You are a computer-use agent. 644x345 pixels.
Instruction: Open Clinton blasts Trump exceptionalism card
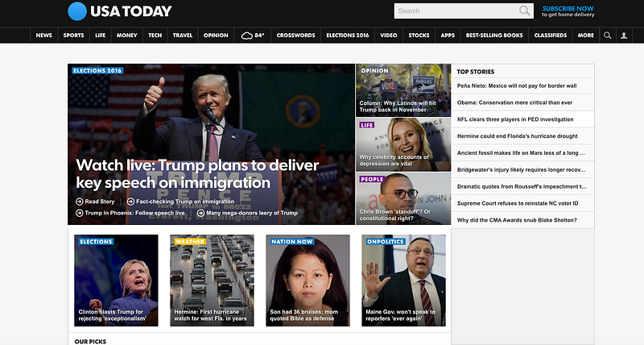point(116,281)
